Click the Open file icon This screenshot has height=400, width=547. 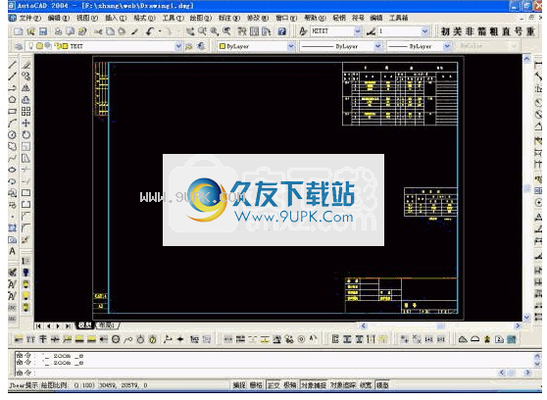[31, 32]
